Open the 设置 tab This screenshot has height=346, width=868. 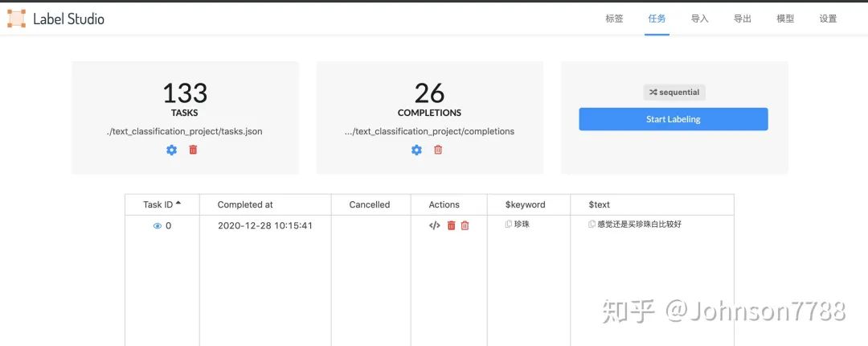(x=828, y=19)
